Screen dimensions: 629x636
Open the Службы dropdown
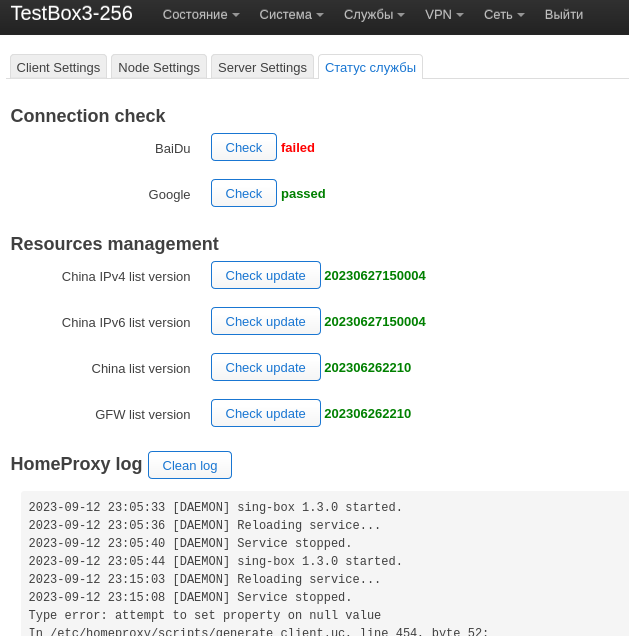tap(374, 15)
